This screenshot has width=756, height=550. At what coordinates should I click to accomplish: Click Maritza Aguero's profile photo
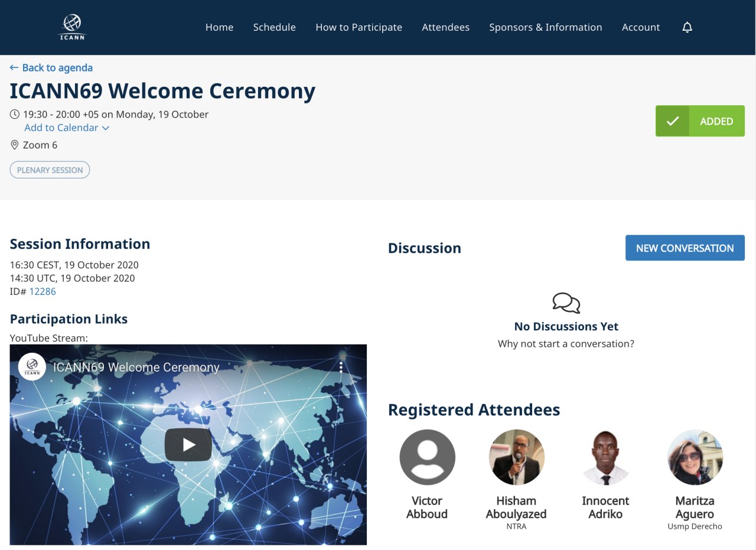(695, 457)
